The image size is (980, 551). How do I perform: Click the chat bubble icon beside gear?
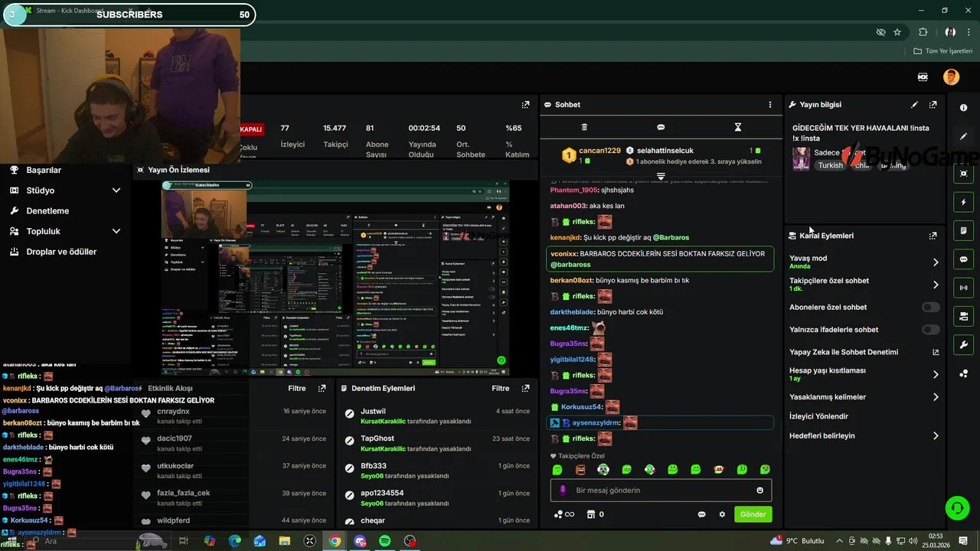click(701, 514)
